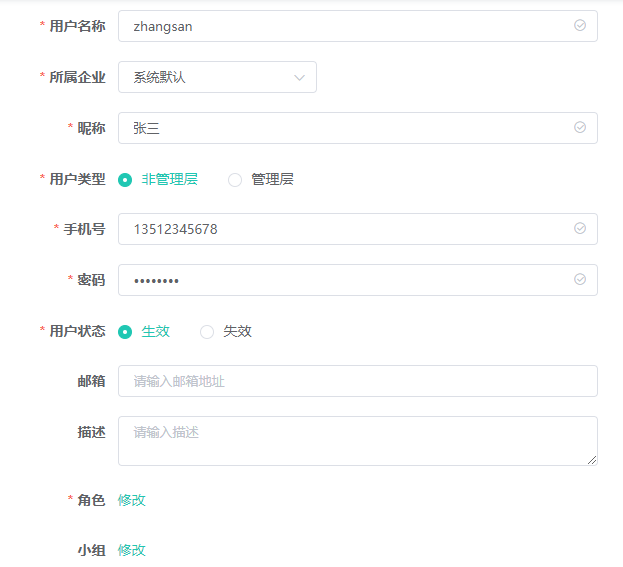Click the validation check icon in 用户名称 field
Viewport: 623px width, 567px height.
pyautogui.click(x=580, y=25)
